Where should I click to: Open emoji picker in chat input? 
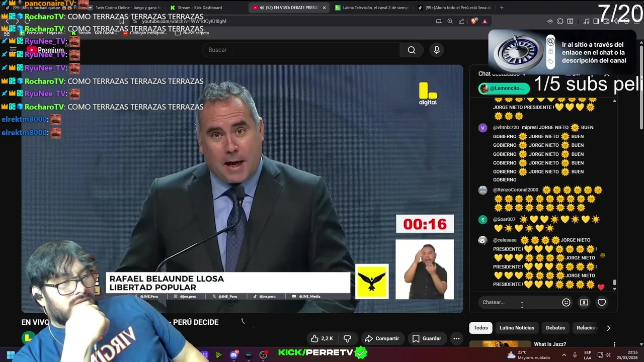(566, 302)
